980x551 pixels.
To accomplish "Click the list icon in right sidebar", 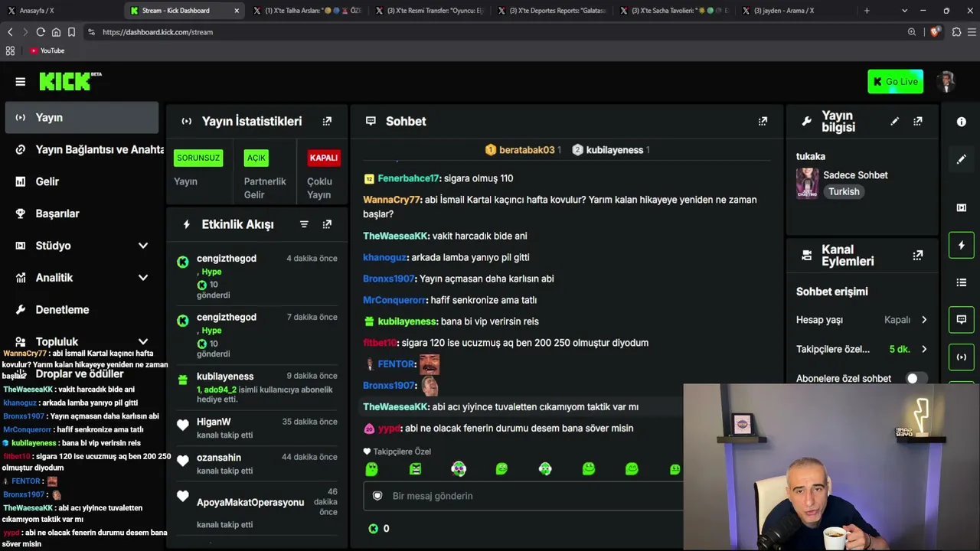I will tap(962, 282).
